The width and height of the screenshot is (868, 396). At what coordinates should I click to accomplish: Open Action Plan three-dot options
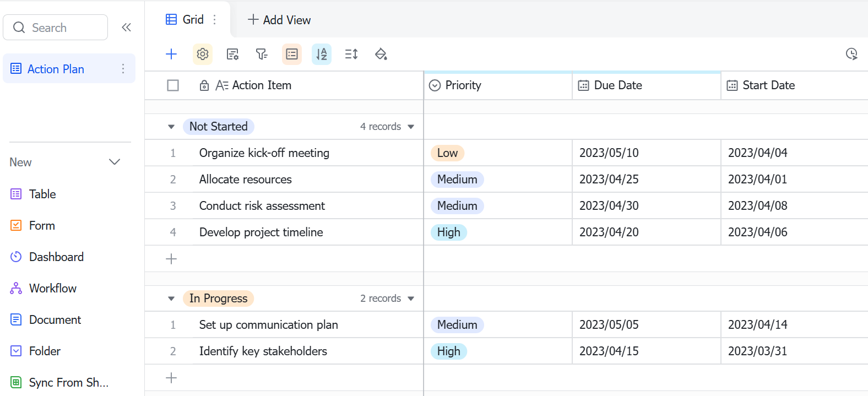123,69
